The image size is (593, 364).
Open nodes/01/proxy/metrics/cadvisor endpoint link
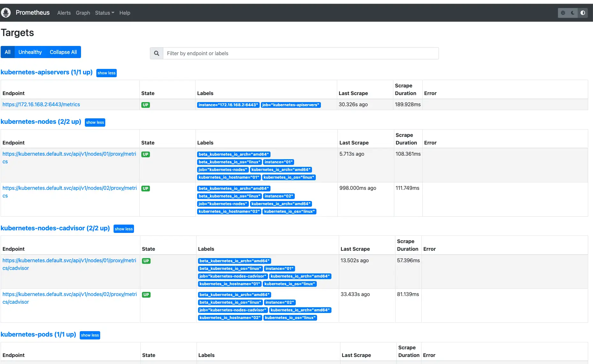69,264
